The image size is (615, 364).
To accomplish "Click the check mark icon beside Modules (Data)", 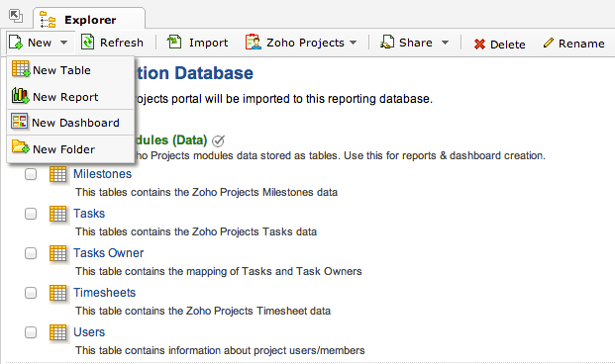I will pyautogui.click(x=218, y=140).
